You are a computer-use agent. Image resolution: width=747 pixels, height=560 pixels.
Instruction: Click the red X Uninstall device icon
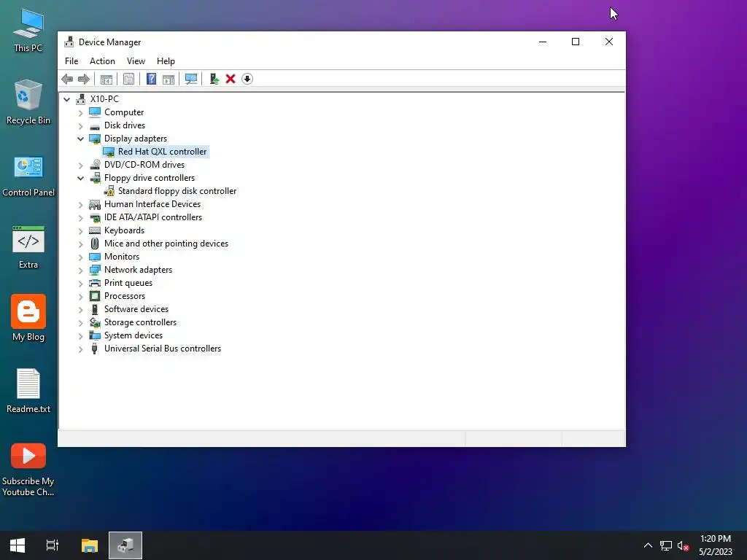coord(231,79)
